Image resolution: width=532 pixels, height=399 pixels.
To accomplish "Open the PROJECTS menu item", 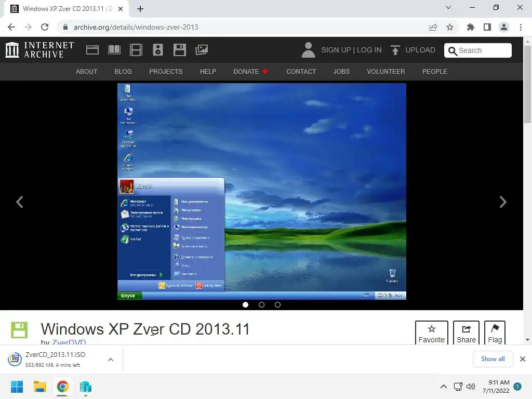I will [x=166, y=72].
